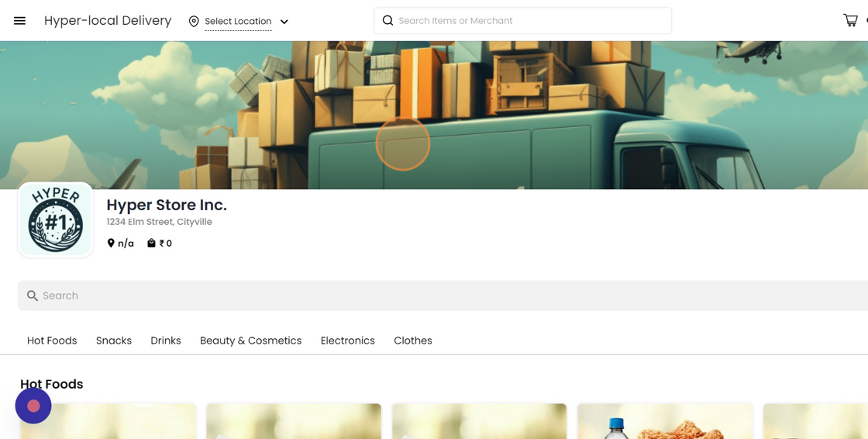Click the Hyper-local Delivery title link
This screenshot has width=868, height=439.
coord(108,21)
